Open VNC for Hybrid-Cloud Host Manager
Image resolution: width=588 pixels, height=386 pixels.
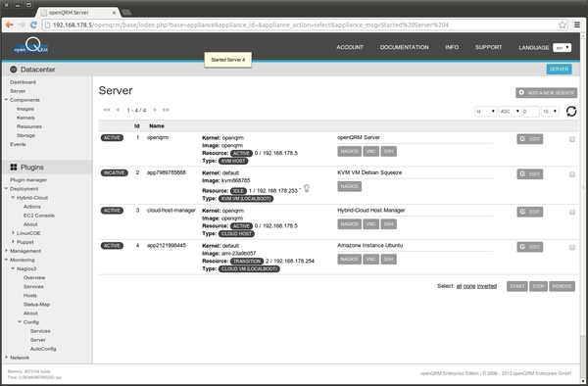(370, 224)
